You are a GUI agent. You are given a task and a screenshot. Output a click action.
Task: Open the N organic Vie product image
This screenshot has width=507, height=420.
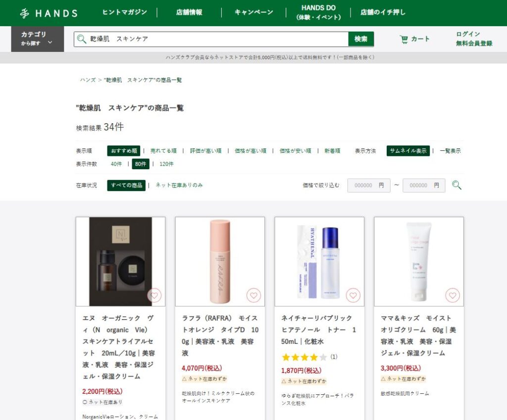tap(121, 262)
